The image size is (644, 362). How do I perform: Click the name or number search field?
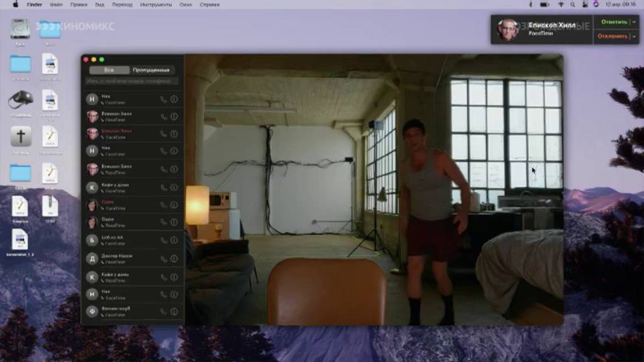click(132, 81)
